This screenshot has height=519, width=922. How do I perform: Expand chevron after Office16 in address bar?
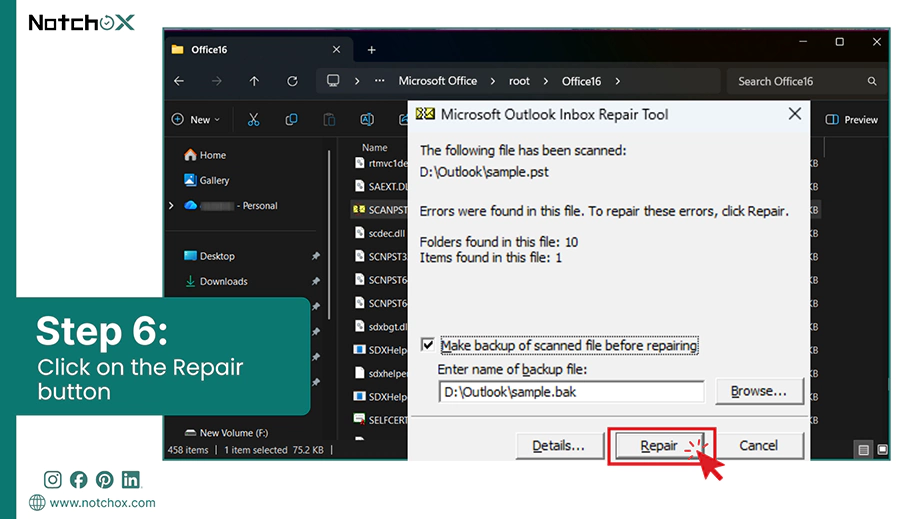point(617,81)
